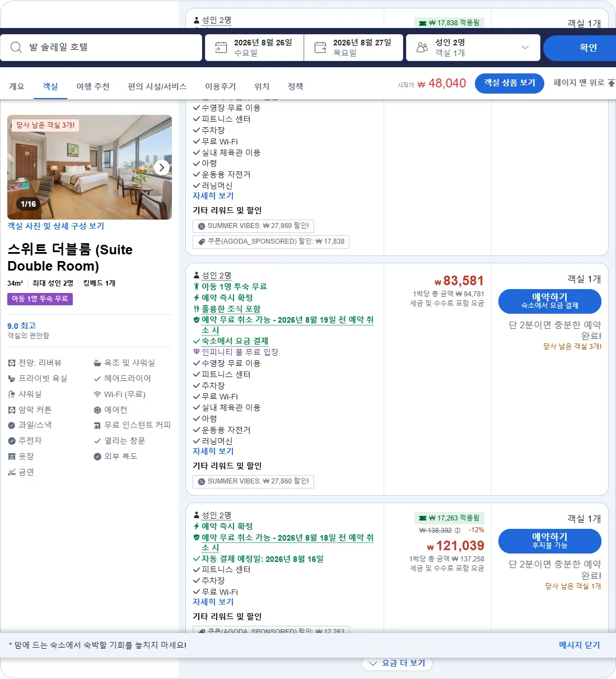616x679 pixels.
Task: Click the SUMMER VIBES tag above the 쿠폰 tag
Action: tap(253, 226)
